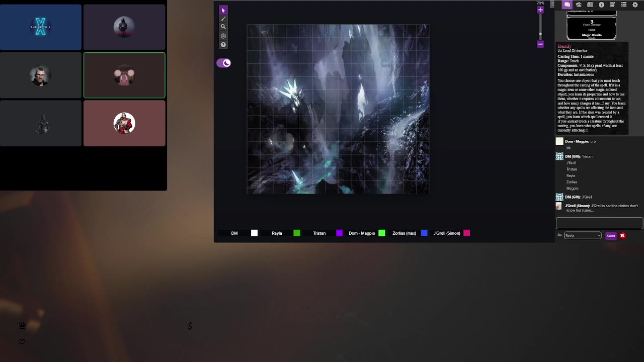Select the green-bordered pink avatar tile
Image resolution: width=644 pixels, height=362 pixels.
(x=124, y=75)
